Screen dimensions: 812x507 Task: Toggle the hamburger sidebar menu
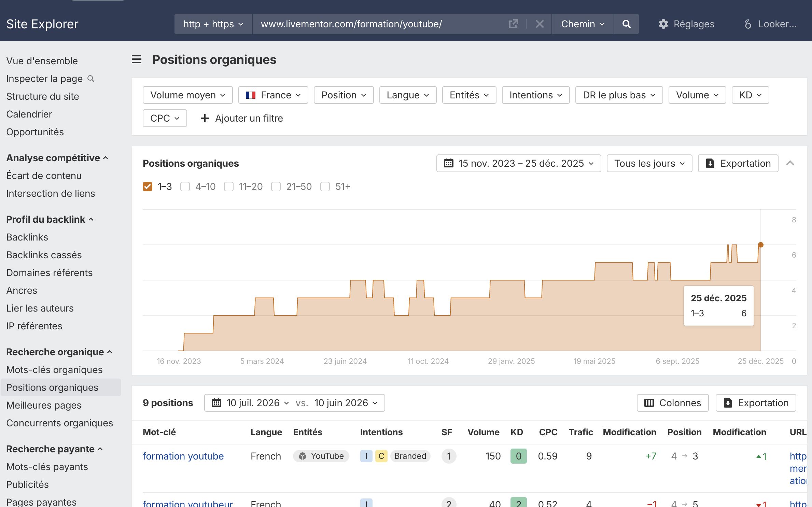[x=137, y=59]
